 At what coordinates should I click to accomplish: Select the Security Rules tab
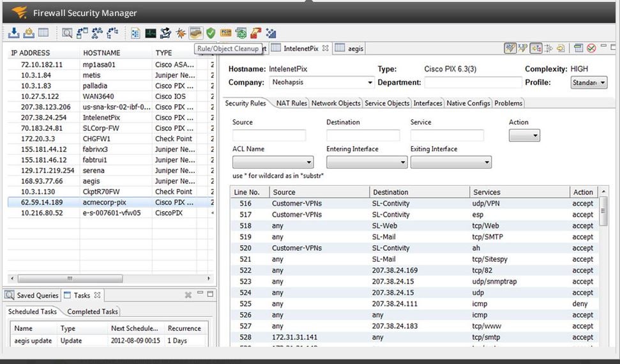[x=245, y=103]
